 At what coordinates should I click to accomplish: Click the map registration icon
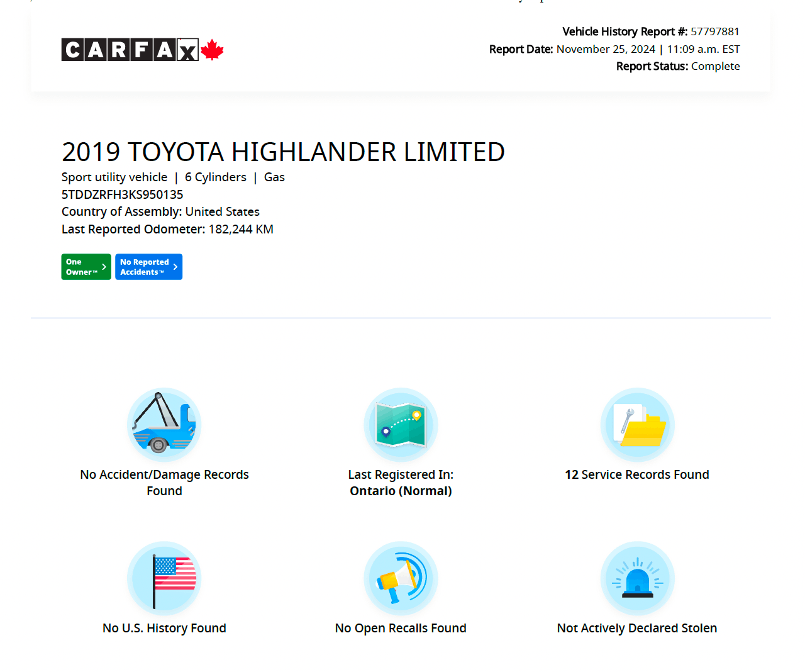point(401,425)
